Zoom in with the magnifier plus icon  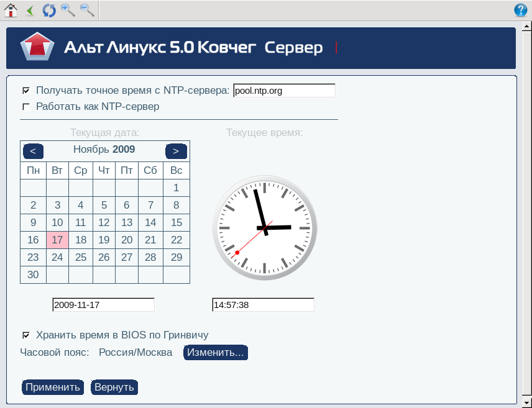tap(68, 10)
